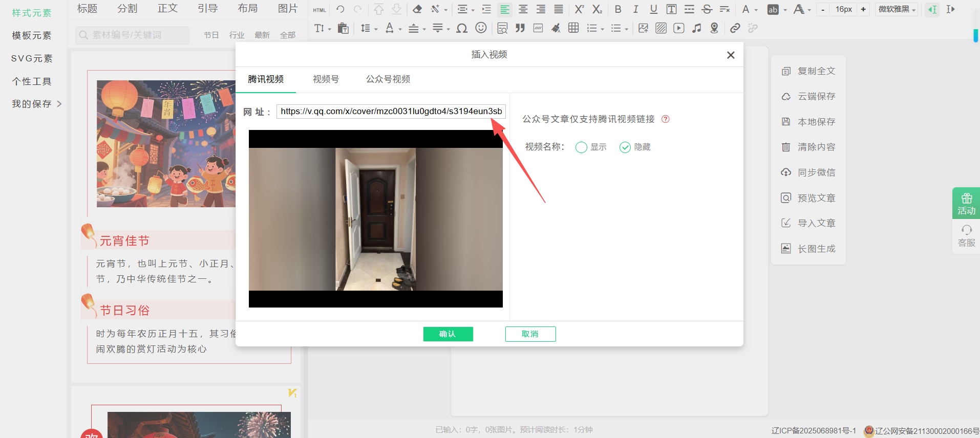Screen dimensions: 980x438
Task: Select 隐藏 radio for video name
Action: (x=625, y=147)
